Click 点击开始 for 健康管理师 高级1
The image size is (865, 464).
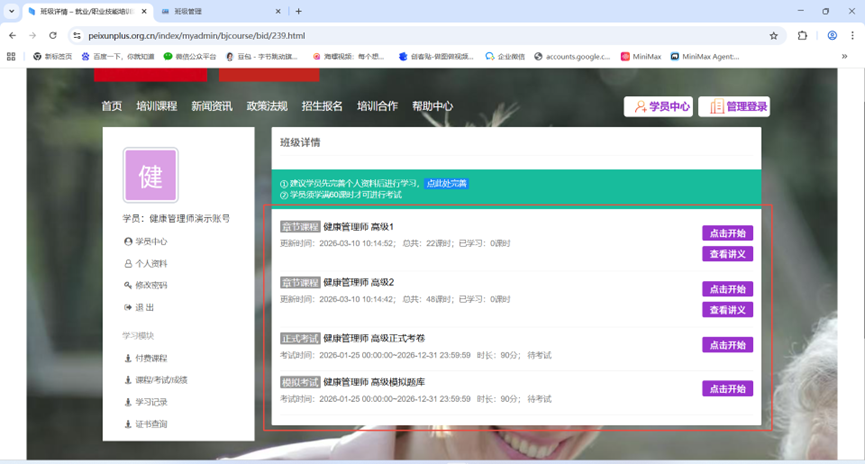tap(727, 233)
